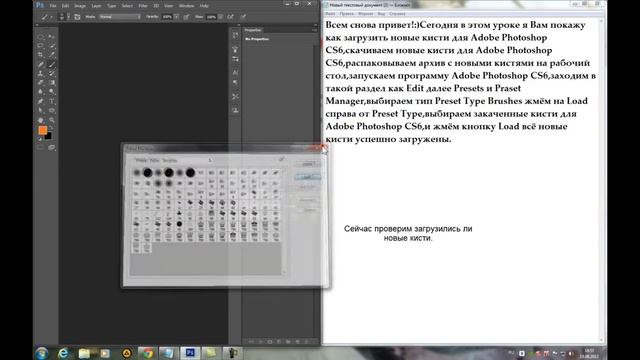
Task: Click the Flow percentage field
Action: [211, 17]
